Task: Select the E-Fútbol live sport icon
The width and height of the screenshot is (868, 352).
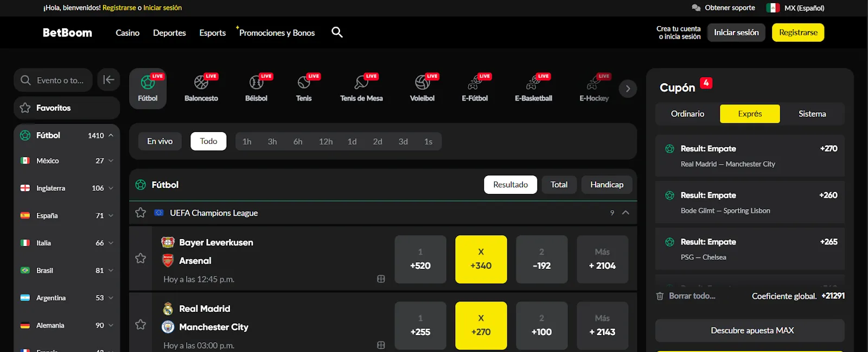Action: click(475, 88)
